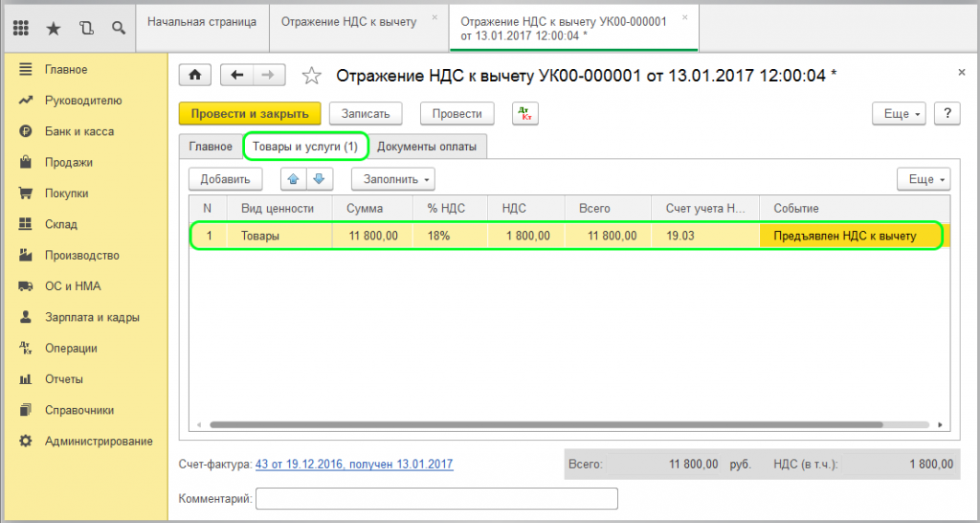Click the ОС и НМА truck icon
This screenshot has height=523, width=980.
pyautogui.click(x=26, y=285)
